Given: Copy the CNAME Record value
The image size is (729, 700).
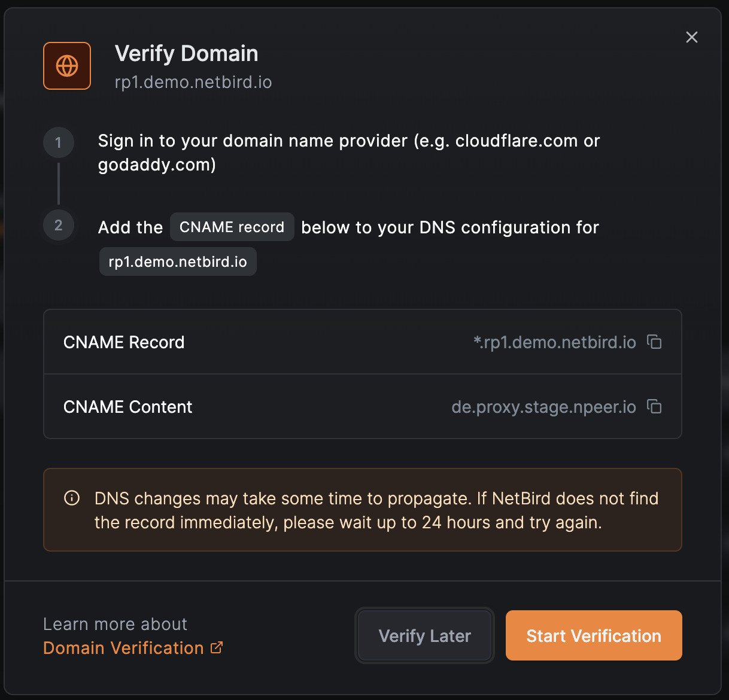Looking at the screenshot, I should click(654, 342).
